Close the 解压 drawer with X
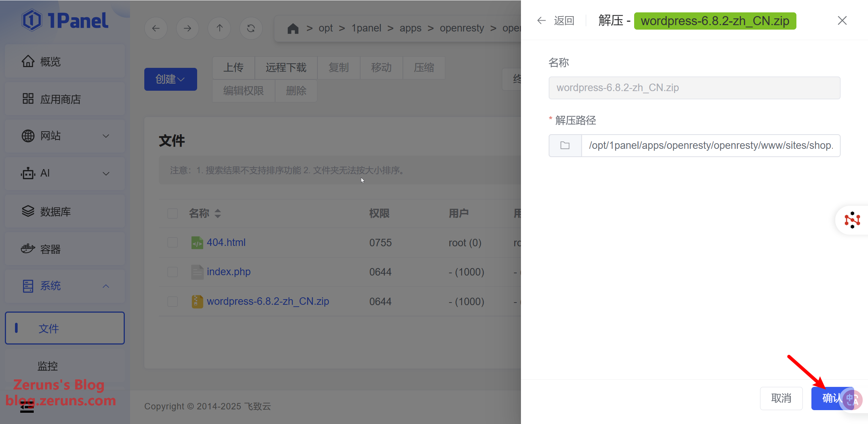868x424 pixels. click(x=842, y=21)
